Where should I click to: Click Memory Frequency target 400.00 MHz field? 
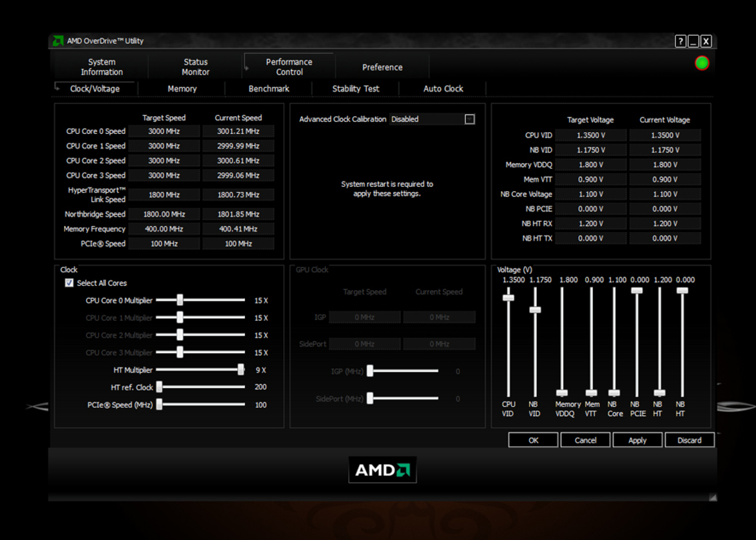click(164, 229)
